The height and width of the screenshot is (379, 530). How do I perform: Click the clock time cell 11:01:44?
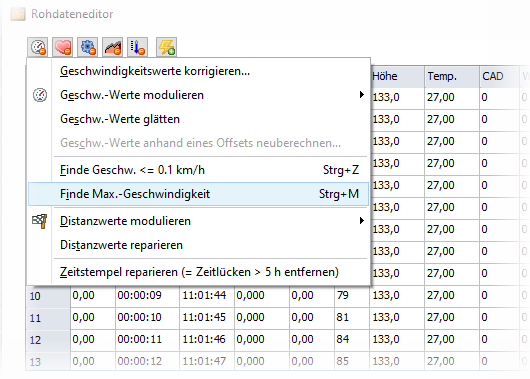click(207, 296)
